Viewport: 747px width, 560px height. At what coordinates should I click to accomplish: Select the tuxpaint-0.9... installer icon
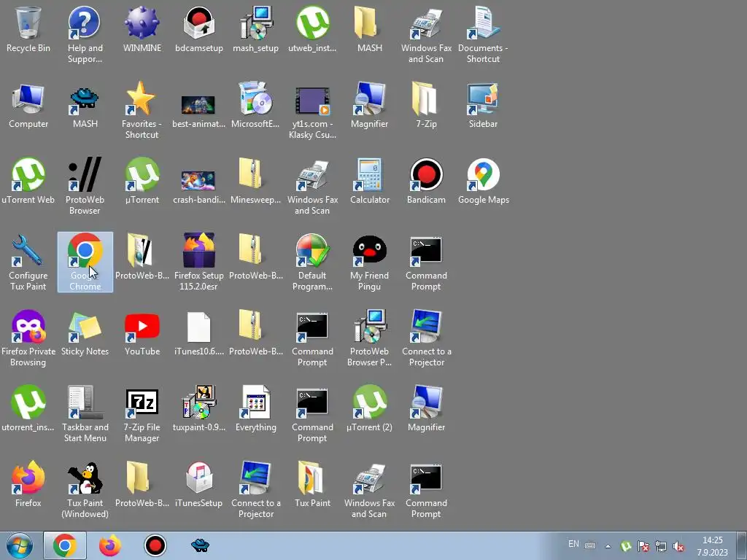point(198,408)
